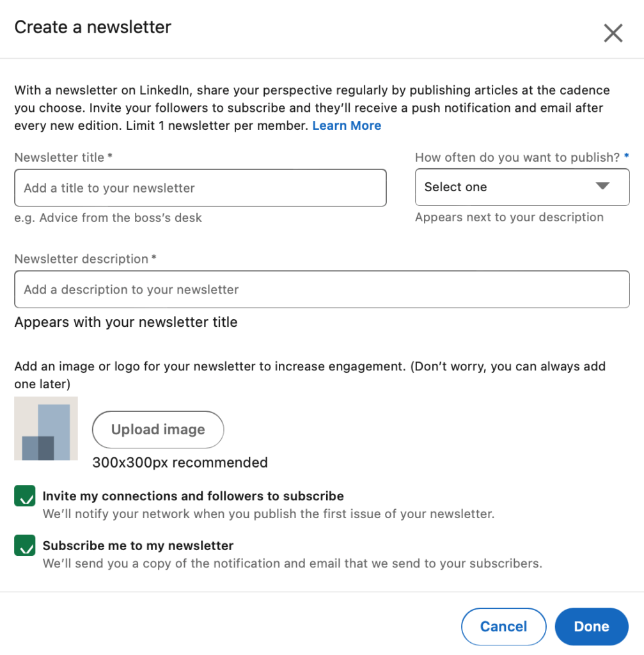Click the Cancel button
The image size is (644, 655).
pyautogui.click(x=503, y=627)
